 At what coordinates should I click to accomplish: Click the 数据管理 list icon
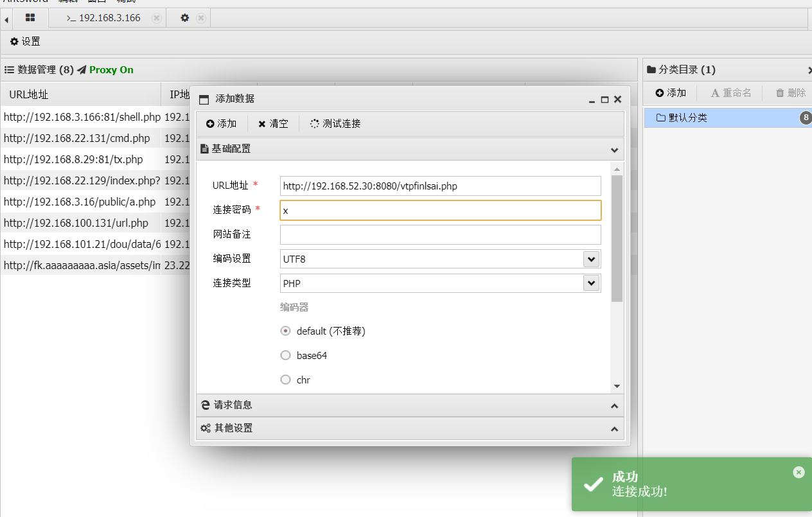6,69
